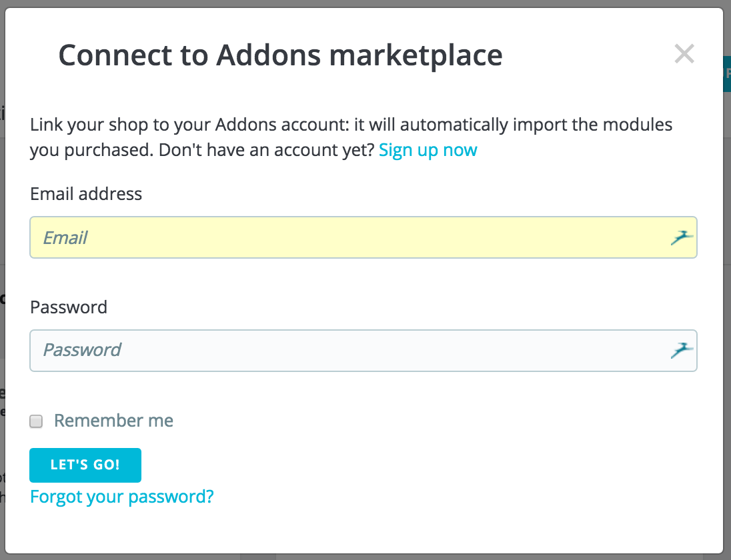Screen dimensions: 731x560
Task: Click the Email address field label
Action: pyautogui.click(x=86, y=194)
